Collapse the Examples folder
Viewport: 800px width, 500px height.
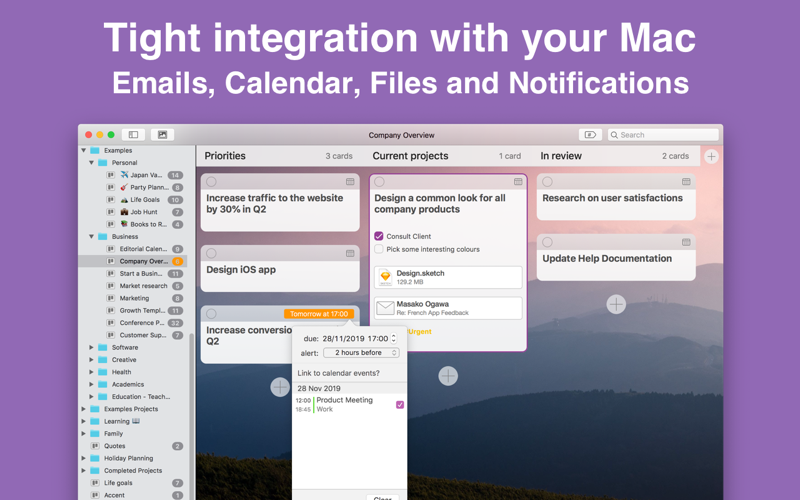[x=84, y=151]
